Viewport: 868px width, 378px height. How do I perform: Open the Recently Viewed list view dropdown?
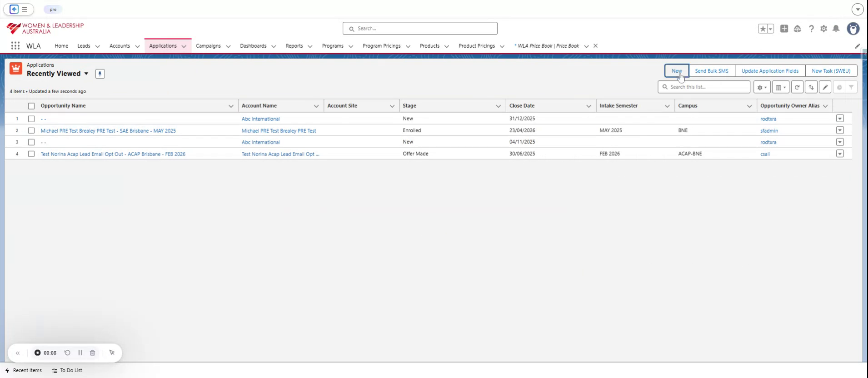pos(86,74)
